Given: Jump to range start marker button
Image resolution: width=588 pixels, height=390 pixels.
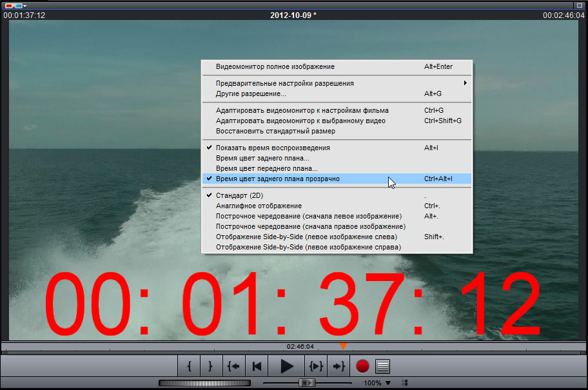Looking at the screenshot, I should [233, 366].
